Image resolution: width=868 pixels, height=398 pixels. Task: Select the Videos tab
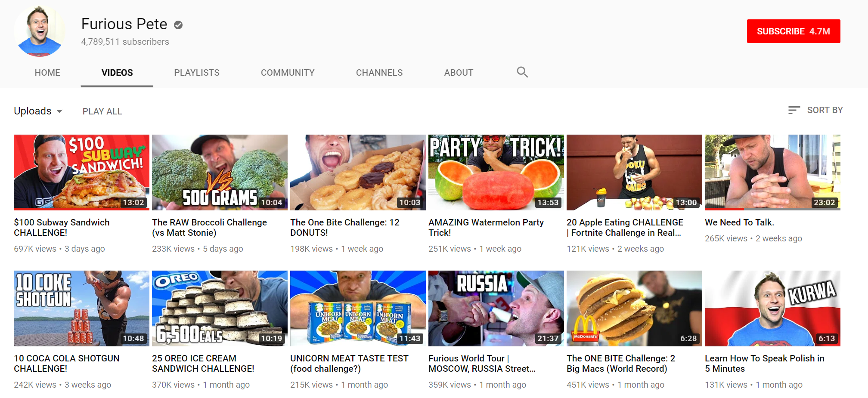(x=117, y=73)
